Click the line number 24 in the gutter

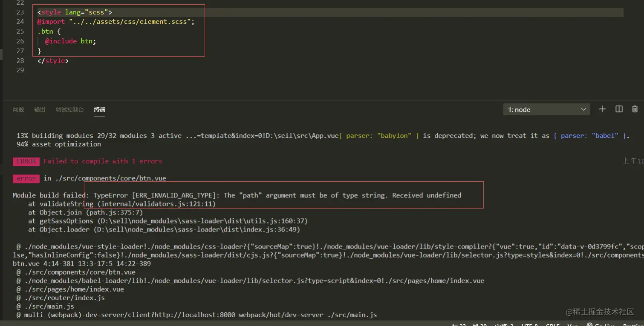20,22
